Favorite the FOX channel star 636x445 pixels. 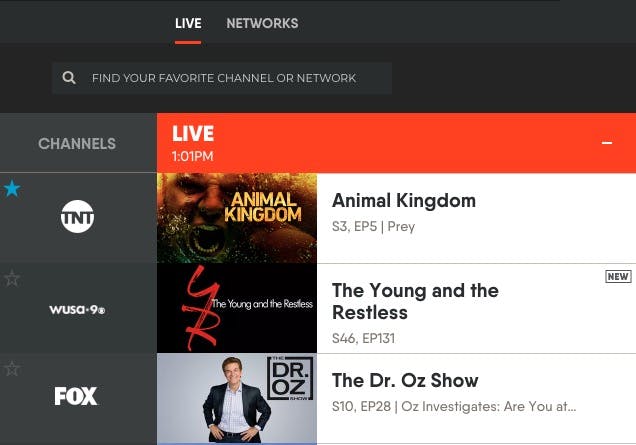point(12,368)
